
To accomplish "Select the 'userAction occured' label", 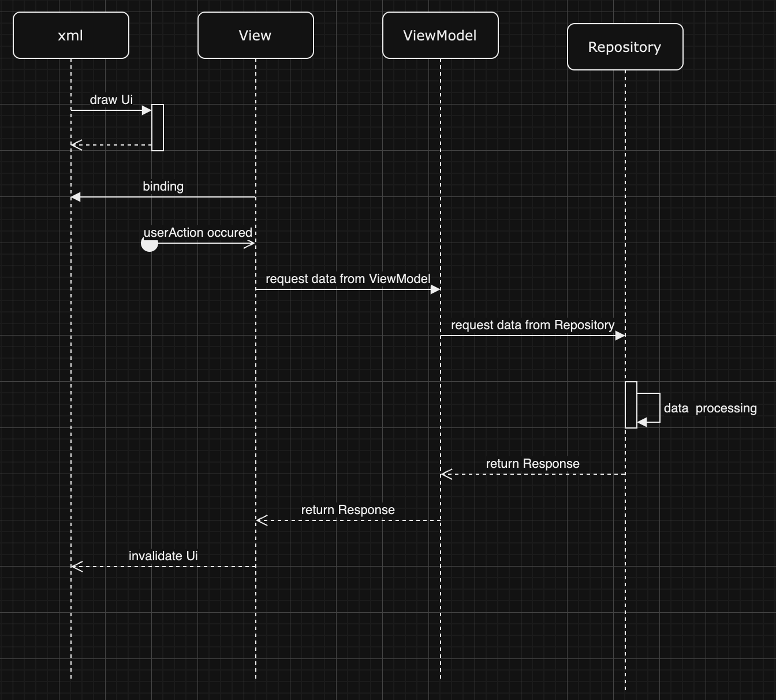I will (x=198, y=232).
